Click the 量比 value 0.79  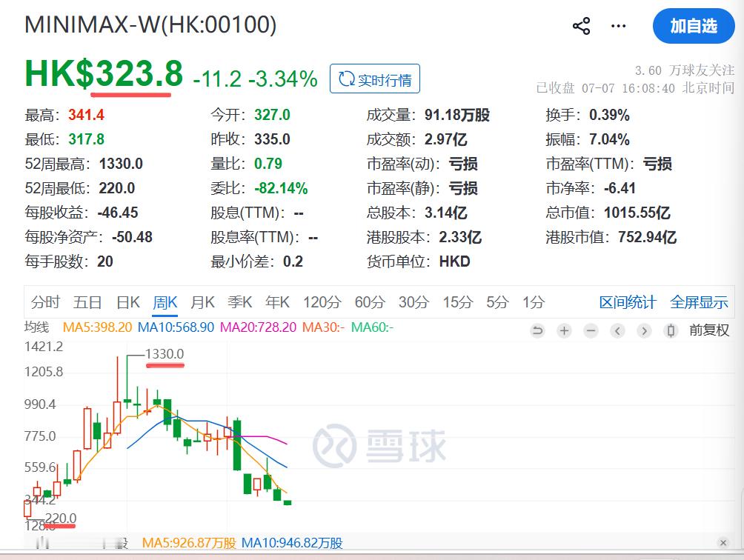point(268,164)
